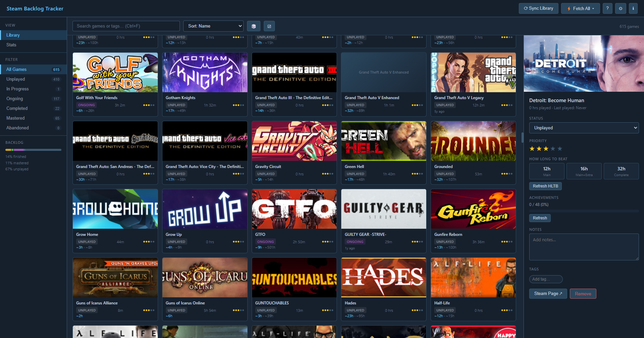Focus the search games or tags field
Screen dimensions: 644x338
[126, 26]
